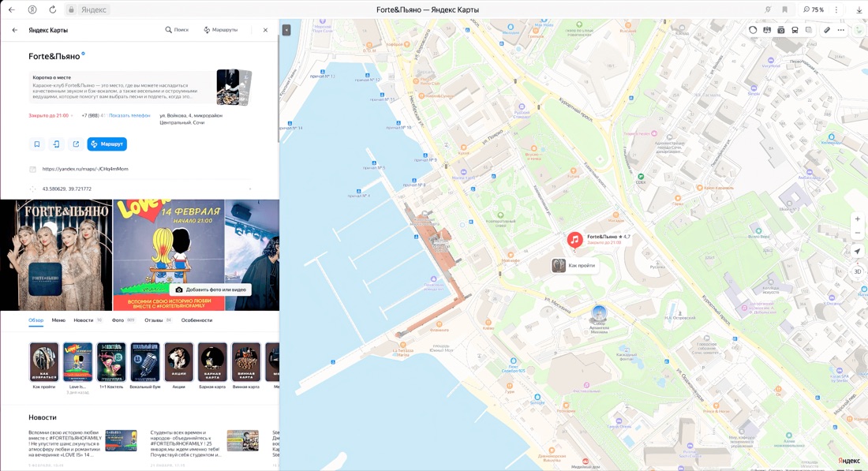Open the map's more options ellipsis
Screen dimensions: 868x471
(x=841, y=30)
